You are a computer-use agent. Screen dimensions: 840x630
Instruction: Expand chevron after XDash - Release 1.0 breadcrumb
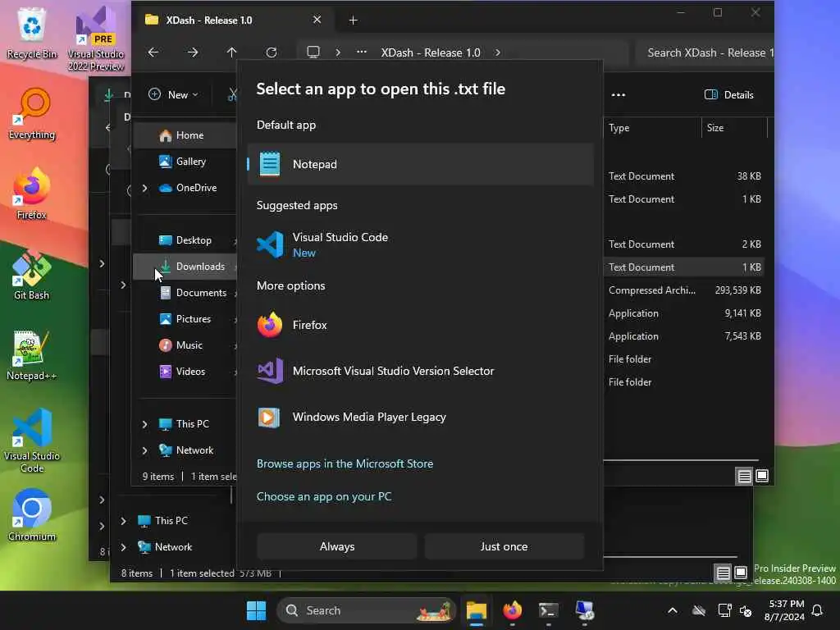(x=498, y=52)
